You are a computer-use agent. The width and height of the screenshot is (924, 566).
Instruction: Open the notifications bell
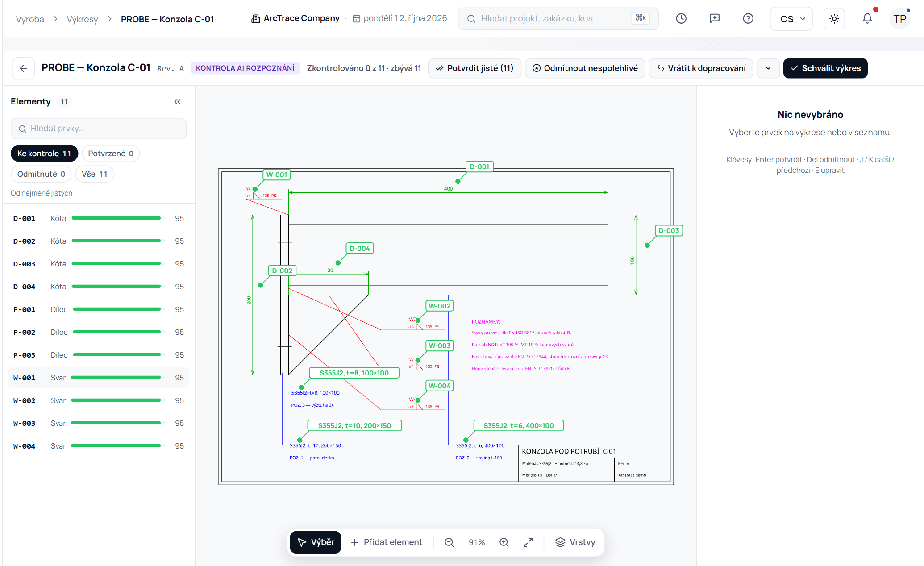[867, 18]
